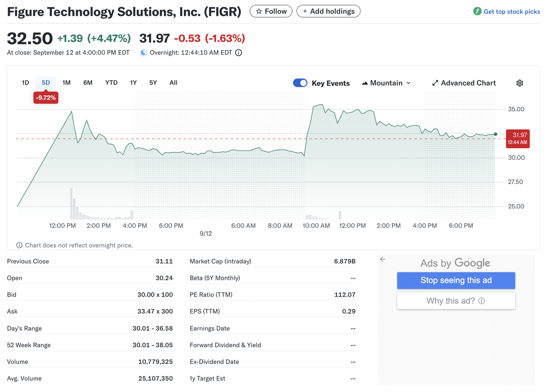Image resolution: width=546 pixels, height=392 pixels.
Task: Show the 5Y chart range
Action: click(x=153, y=83)
